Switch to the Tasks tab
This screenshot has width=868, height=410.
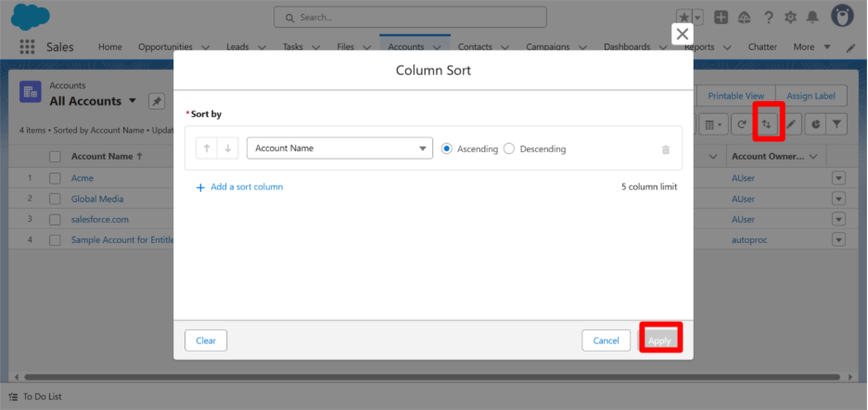click(293, 47)
